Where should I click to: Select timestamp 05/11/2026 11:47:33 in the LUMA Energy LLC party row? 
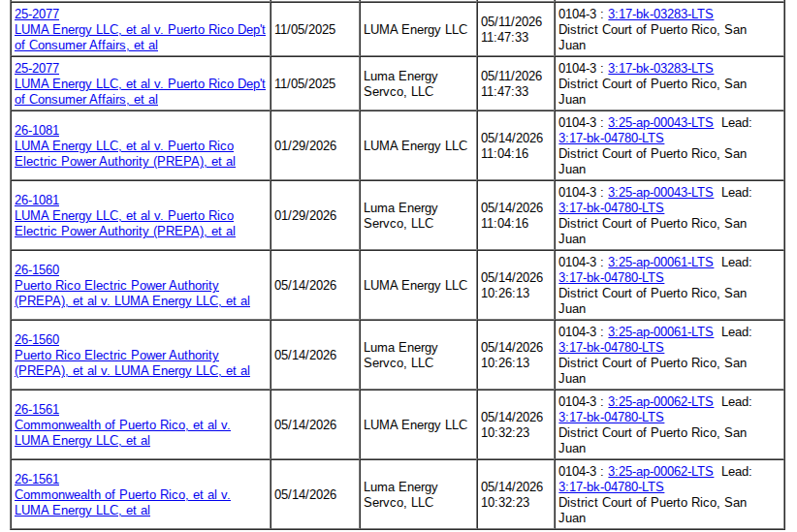(511, 29)
